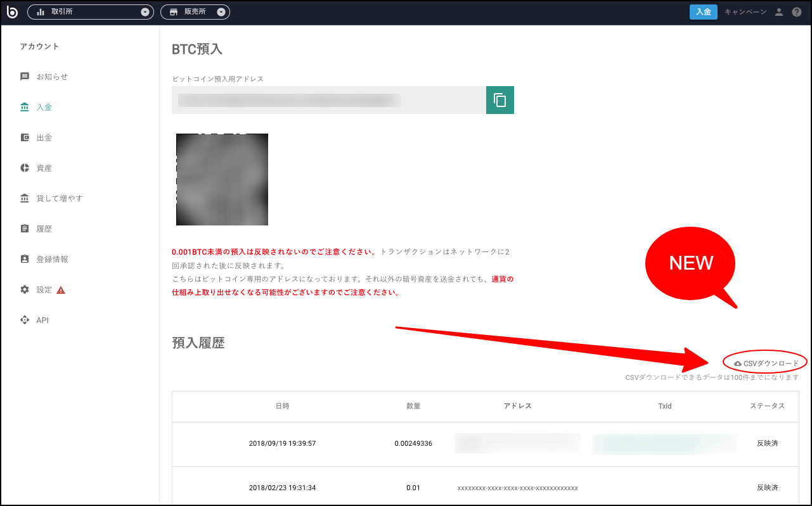The image size is (812, 506).
Task: Click the 数量 column header
Action: [413, 406]
